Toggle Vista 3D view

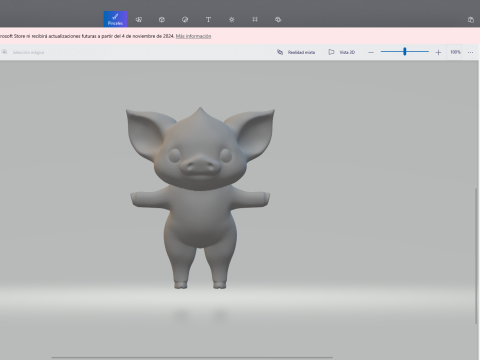[342, 52]
